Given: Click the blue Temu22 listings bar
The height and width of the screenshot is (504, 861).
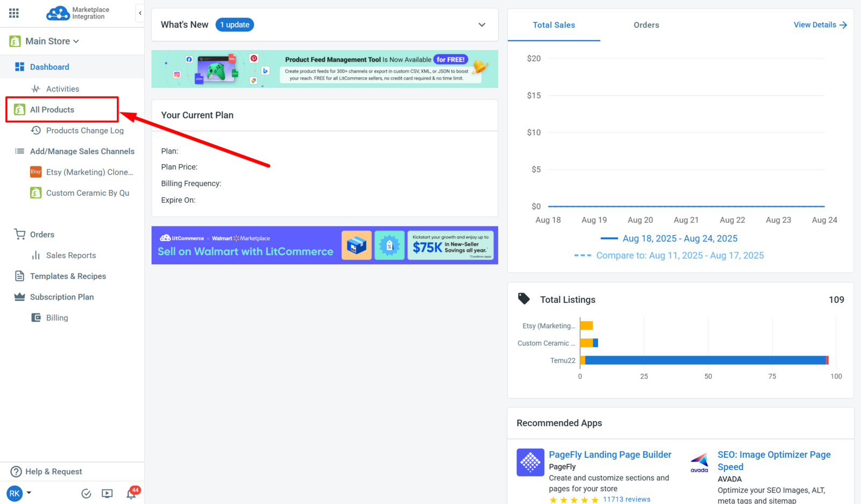Looking at the screenshot, I should click(705, 360).
